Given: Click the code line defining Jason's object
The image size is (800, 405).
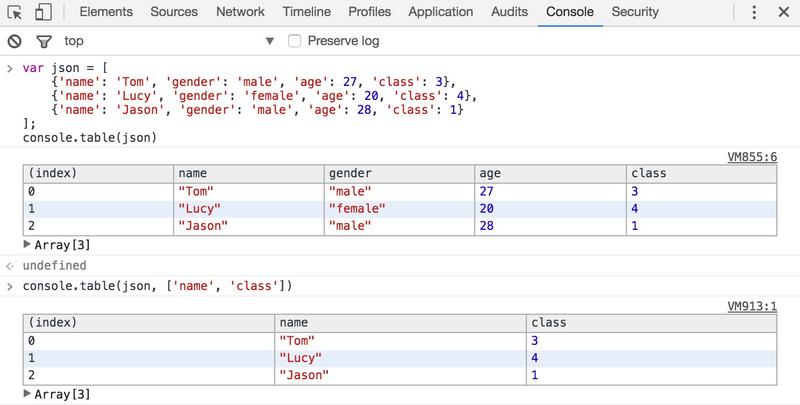Looking at the screenshot, I should coord(257,110).
